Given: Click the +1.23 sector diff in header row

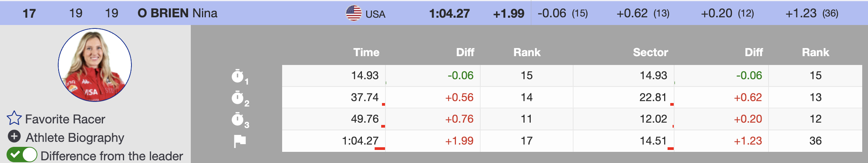Looking at the screenshot, I should pyautogui.click(x=801, y=13).
